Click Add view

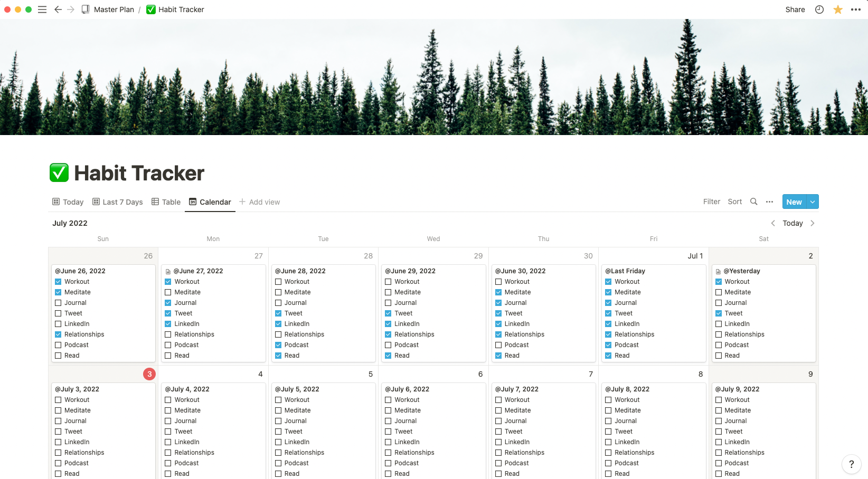point(259,202)
